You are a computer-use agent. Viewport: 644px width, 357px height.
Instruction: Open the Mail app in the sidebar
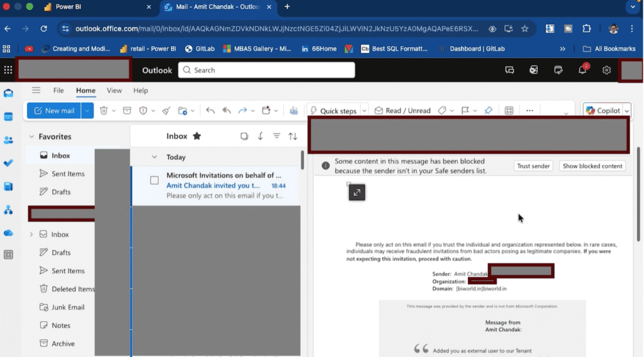point(8,93)
